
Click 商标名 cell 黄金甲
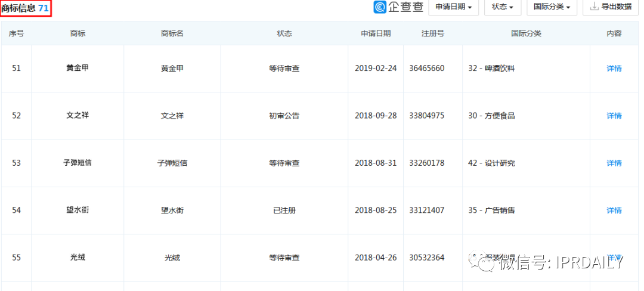tap(172, 69)
